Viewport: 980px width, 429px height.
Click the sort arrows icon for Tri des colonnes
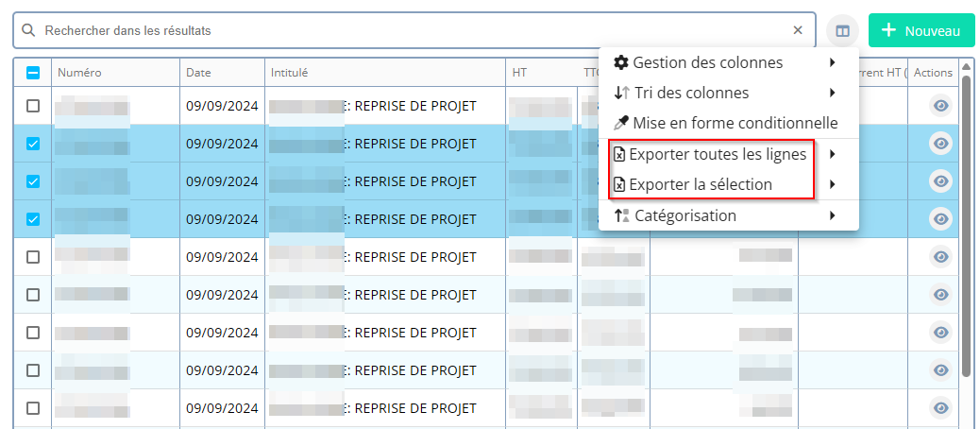620,94
